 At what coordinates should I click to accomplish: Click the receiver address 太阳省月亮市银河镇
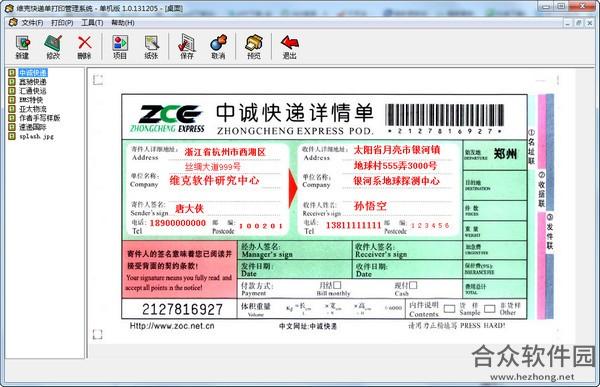397,149
